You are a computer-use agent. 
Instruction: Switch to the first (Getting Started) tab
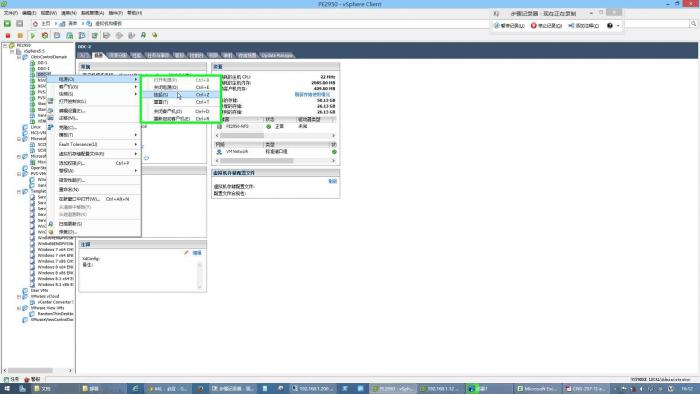tap(83, 55)
